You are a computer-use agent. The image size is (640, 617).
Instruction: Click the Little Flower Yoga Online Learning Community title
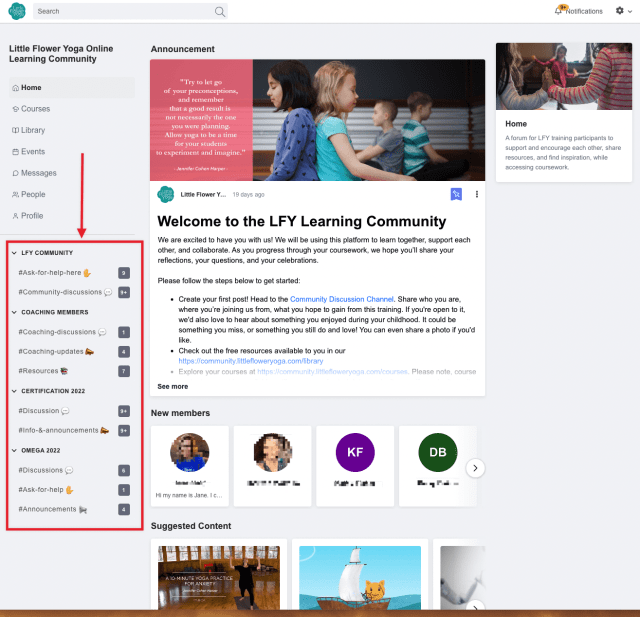pyautogui.click(x=61, y=54)
